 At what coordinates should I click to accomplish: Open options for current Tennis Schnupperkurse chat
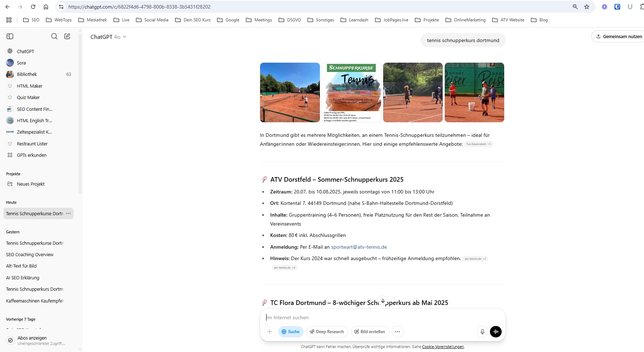click(x=68, y=213)
